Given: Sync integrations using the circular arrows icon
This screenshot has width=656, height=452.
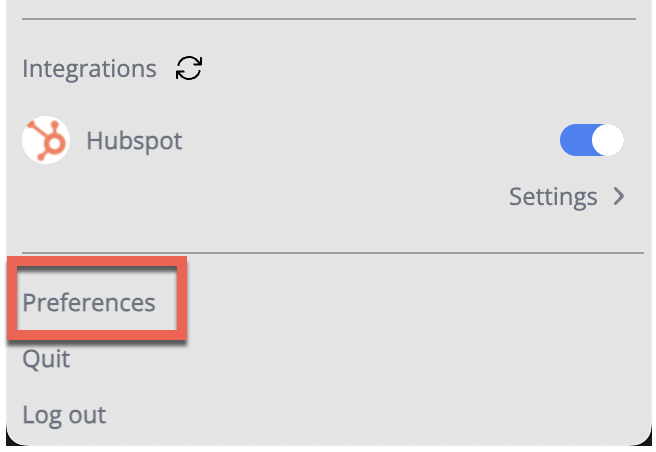Looking at the screenshot, I should tap(188, 69).
